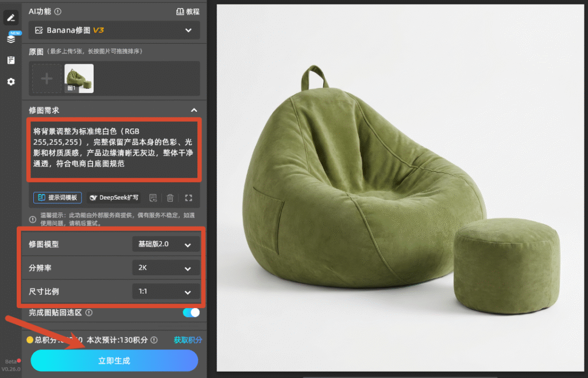Open the 分辨率 dropdown showing 2K
The width and height of the screenshot is (588, 378).
[x=166, y=268]
